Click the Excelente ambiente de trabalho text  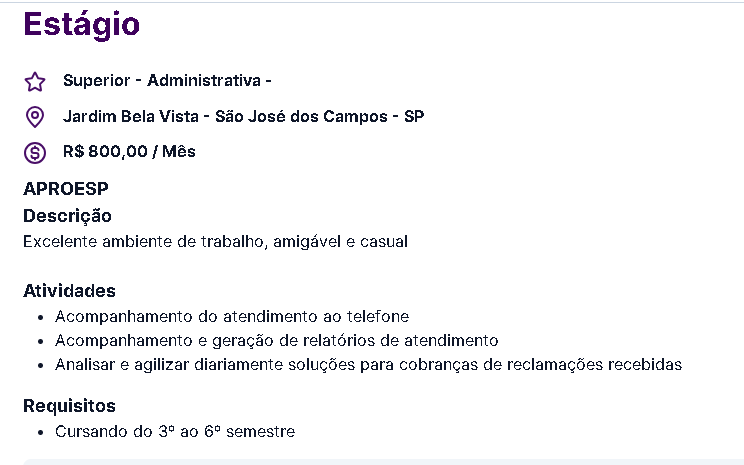click(215, 242)
